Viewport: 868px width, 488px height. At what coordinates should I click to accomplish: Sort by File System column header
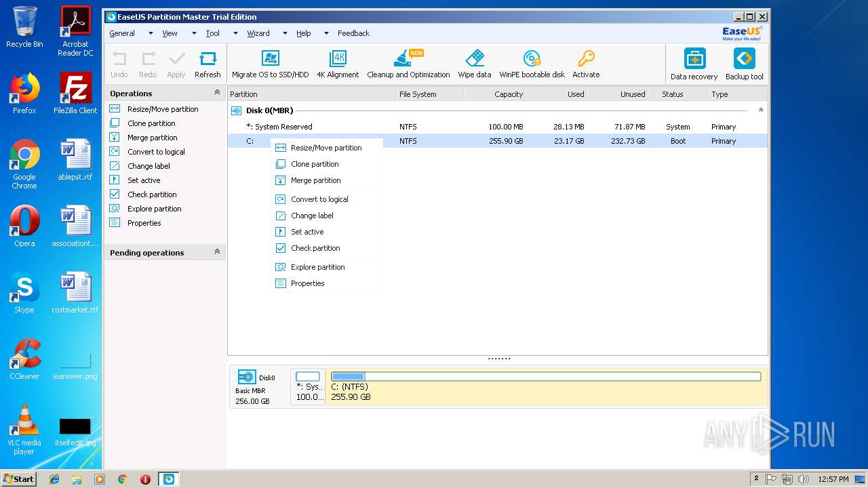(x=430, y=94)
